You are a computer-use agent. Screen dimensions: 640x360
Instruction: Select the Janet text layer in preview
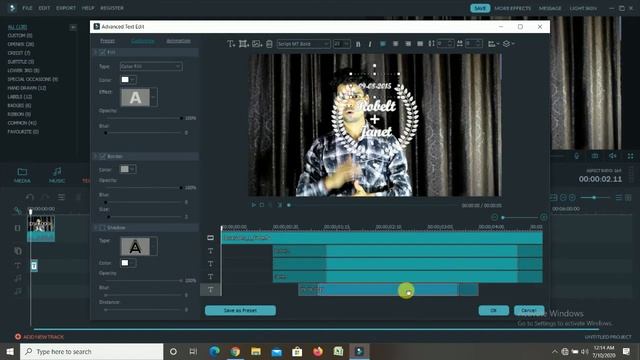[x=376, y=131]
